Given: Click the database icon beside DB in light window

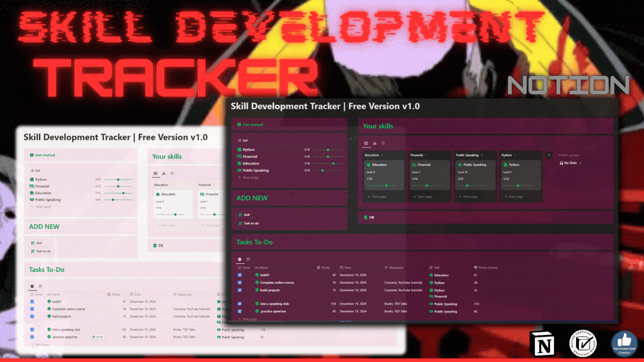Looking at the screenshot, I should click(x=155, y=245).
